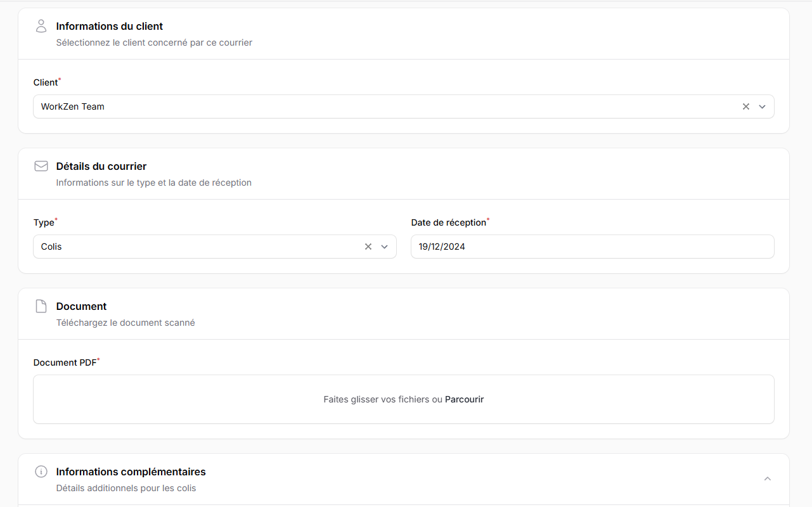812x507 pixels.
Task: Click the file drop zone for Document PDF
Action: pyautogui.click(x=404, y=399)
